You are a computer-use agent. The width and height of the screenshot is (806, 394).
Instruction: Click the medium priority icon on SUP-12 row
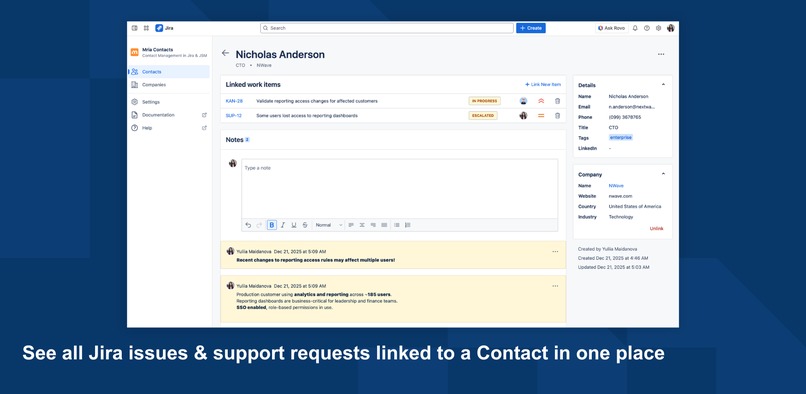(x=541, y=116)
